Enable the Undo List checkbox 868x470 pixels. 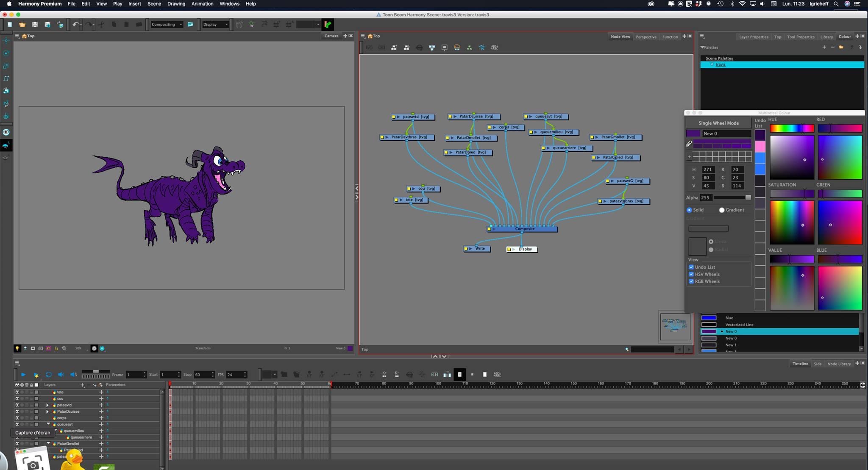(x=691, y=267)
